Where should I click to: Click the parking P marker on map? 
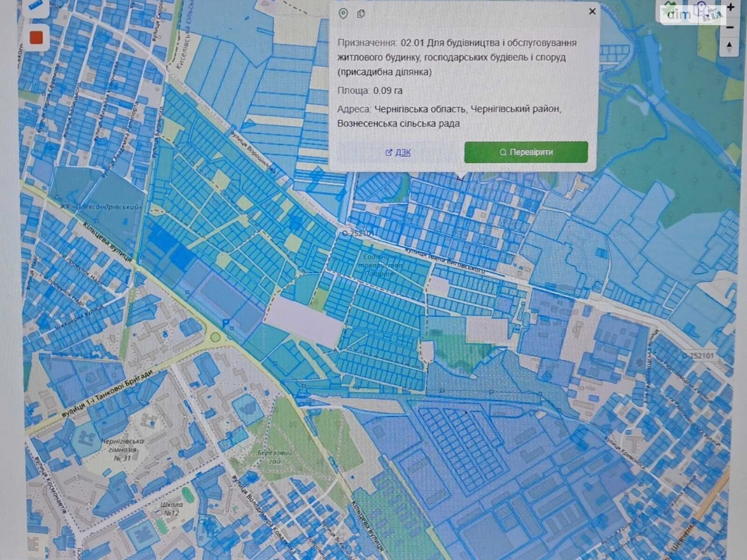[x=226, y=323]
